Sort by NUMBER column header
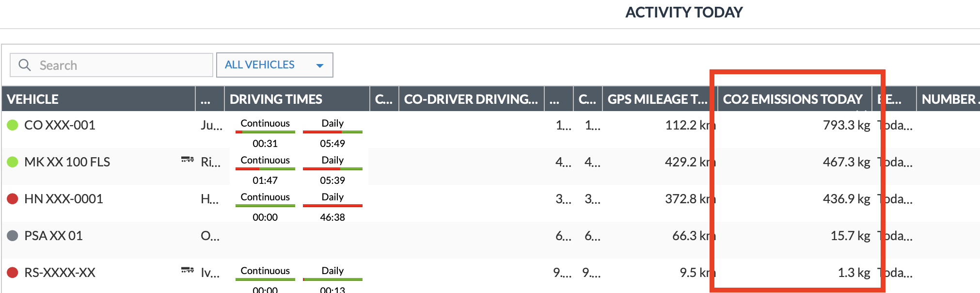Viewport: 980px width, 293px height. tap(948, 99)
